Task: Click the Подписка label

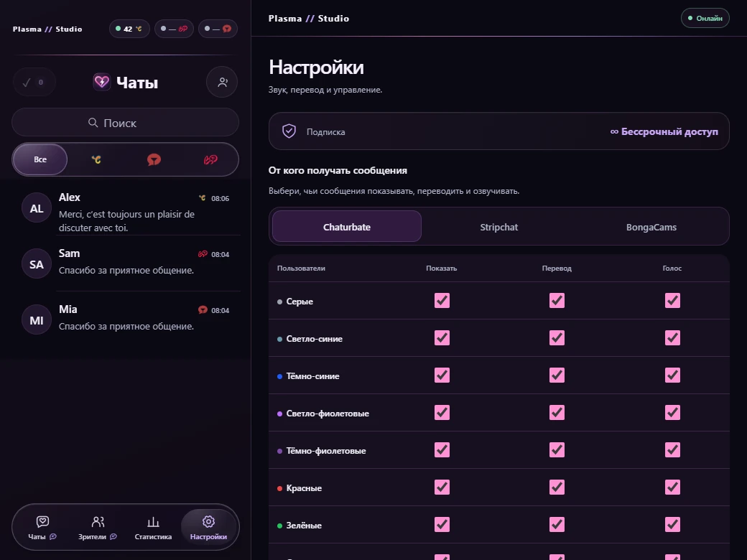Action: tap(326, 132)
